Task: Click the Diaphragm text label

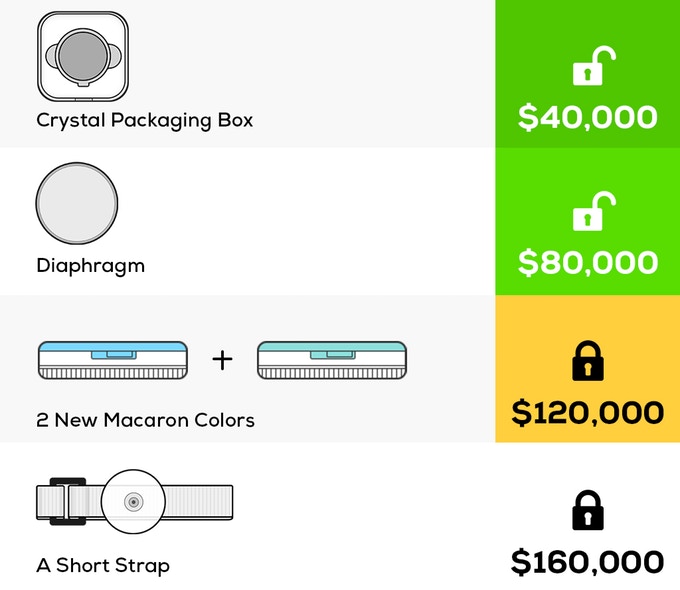Action: [x=90, y=266]
